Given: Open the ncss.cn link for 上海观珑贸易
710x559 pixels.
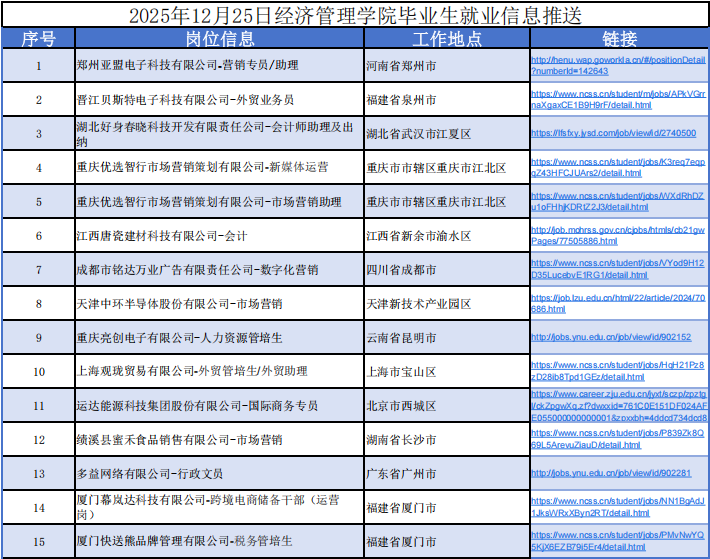Looking at the screenshot, I should click(x=617, y=371).
